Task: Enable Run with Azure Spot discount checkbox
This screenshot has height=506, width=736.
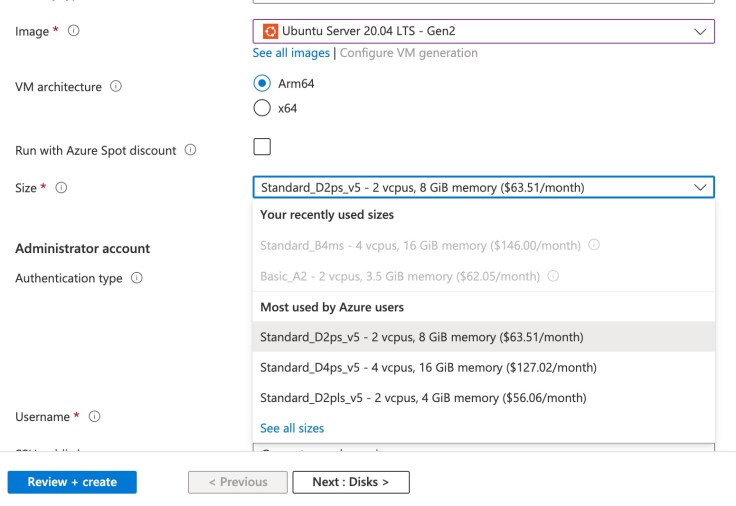Action: click(262, 146)
